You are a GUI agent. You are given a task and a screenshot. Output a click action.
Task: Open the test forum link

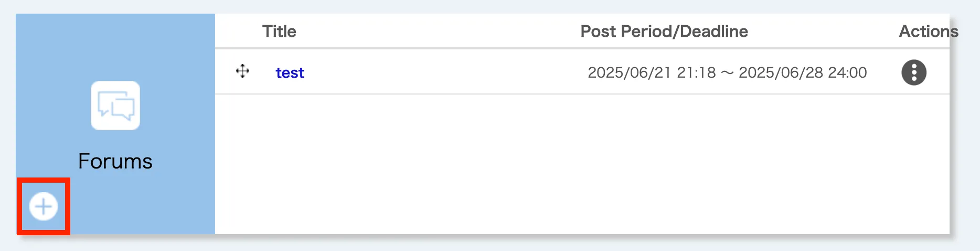tap(290, 73)
